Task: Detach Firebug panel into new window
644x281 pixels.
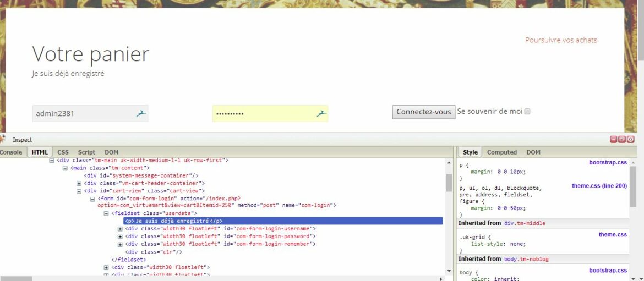Action: (x=622, y=140)
